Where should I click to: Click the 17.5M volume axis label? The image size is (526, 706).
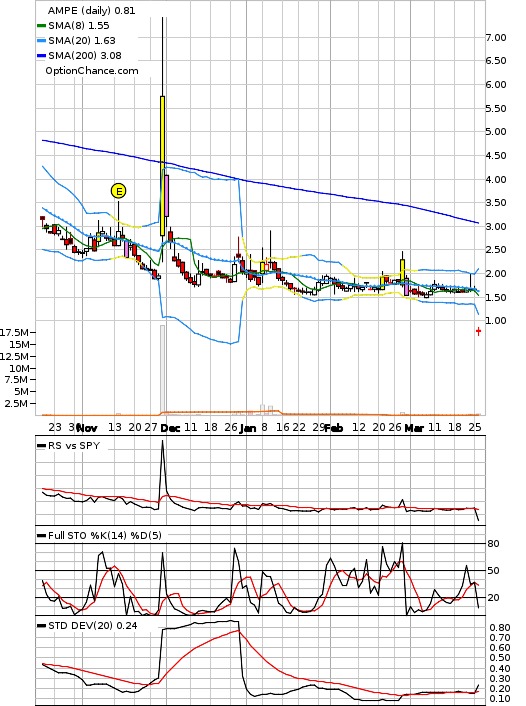[x=14, y=333]
